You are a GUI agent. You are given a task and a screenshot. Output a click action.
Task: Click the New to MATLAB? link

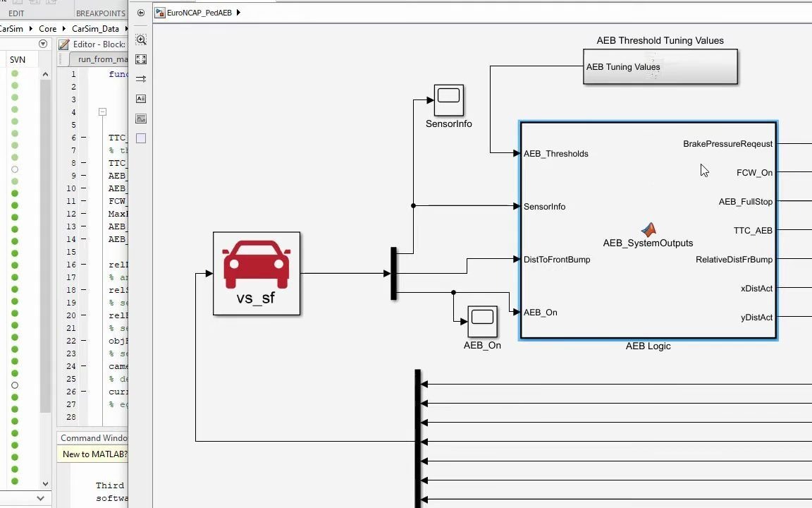[x=94, y=454]
